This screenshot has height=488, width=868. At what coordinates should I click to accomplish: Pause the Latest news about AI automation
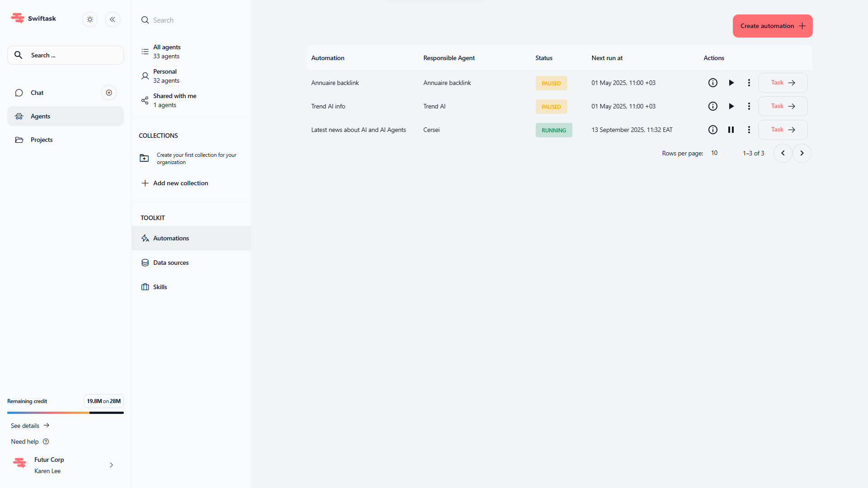[731, 130]
